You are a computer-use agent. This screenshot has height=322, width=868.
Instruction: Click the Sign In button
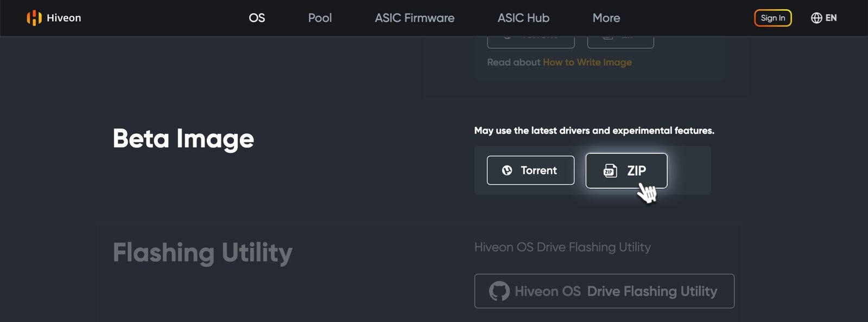coord(773,18)
